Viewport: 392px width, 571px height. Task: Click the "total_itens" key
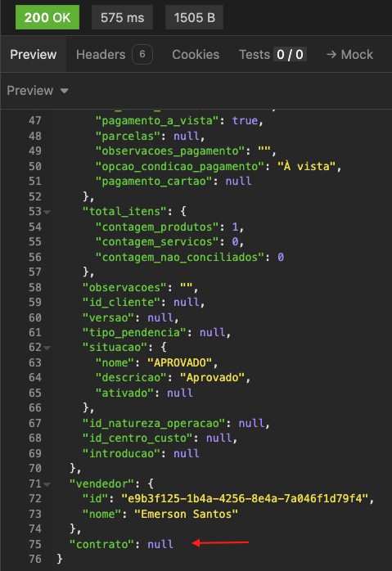tap(125, 211)
